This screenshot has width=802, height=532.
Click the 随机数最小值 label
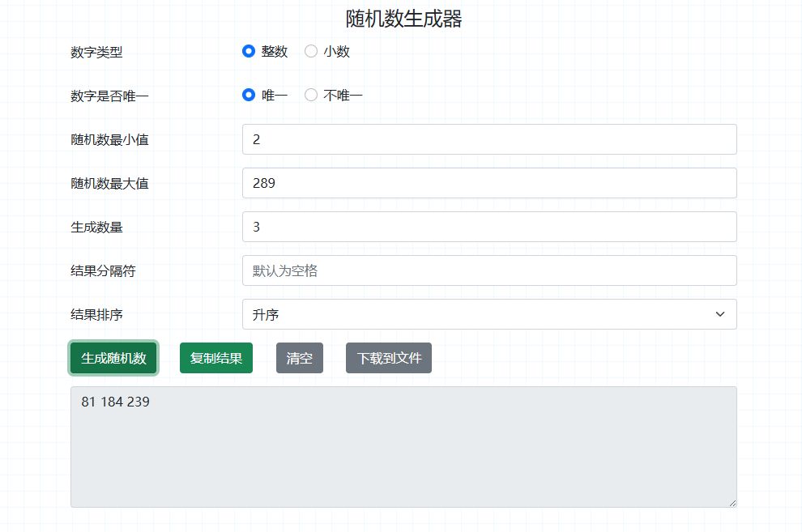pos(109,139)
